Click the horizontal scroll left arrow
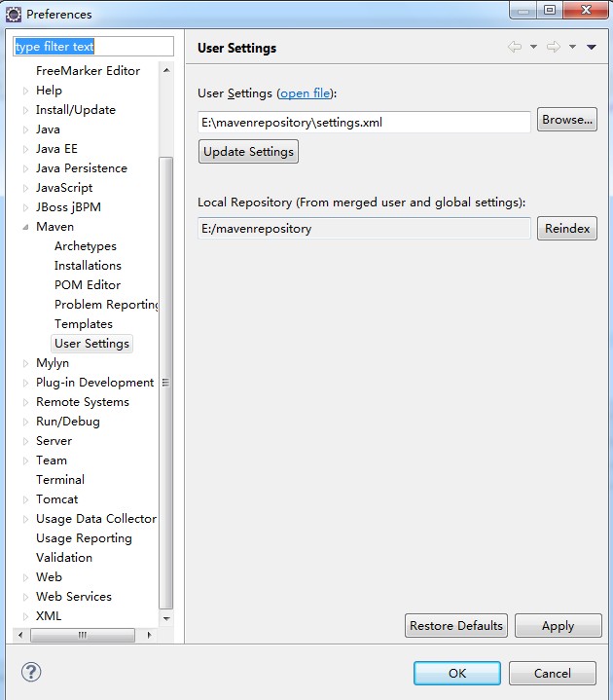 (20, 635)
